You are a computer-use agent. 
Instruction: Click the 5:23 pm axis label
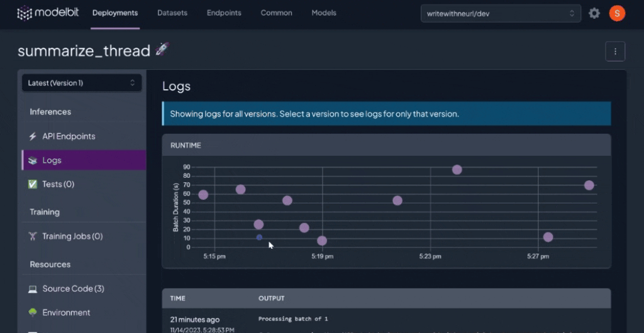point(430,257)
